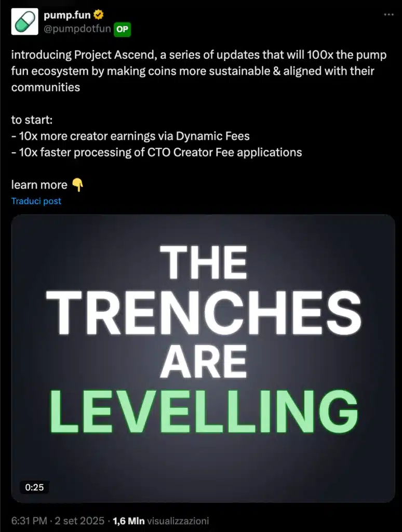Open the pump.fun display name profile

[68, 15]
